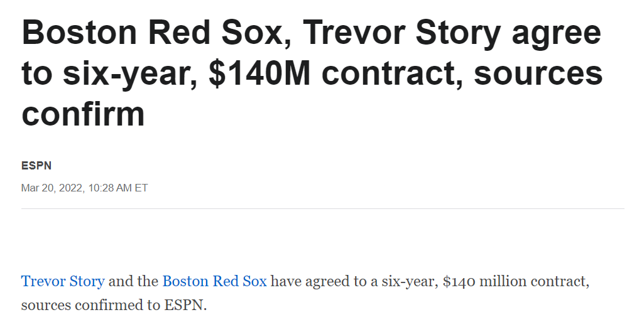Click the Mar 20, 2022 date
644x322 pixels.
coord(52,188)
